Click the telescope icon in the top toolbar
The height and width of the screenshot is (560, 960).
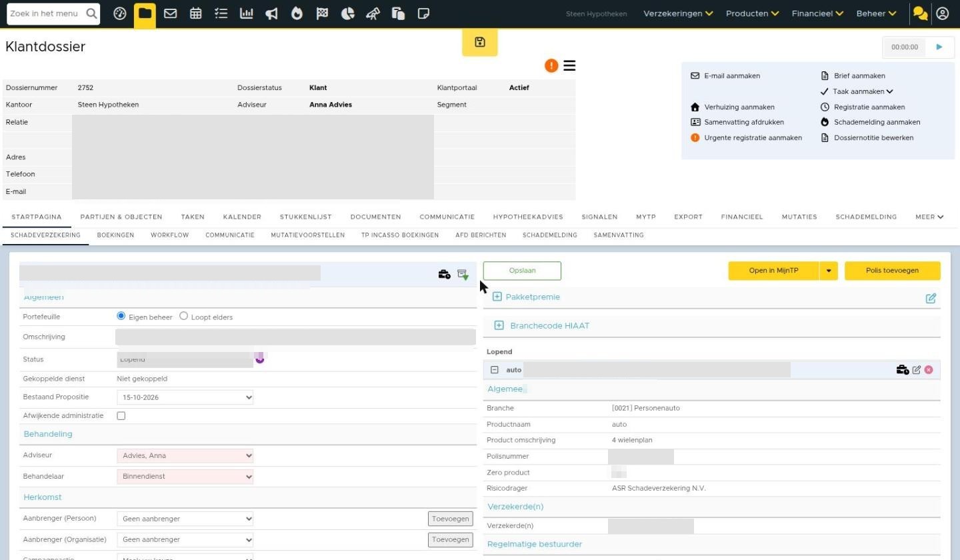pyautogui.click(x=373, y=13)
